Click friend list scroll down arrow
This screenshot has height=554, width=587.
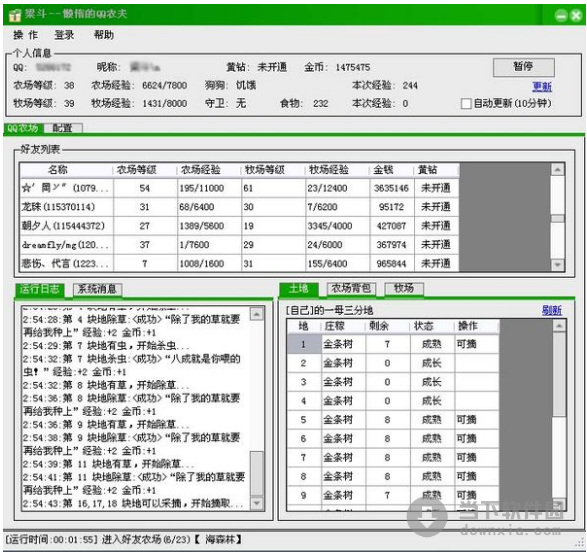tap(557, 264)
